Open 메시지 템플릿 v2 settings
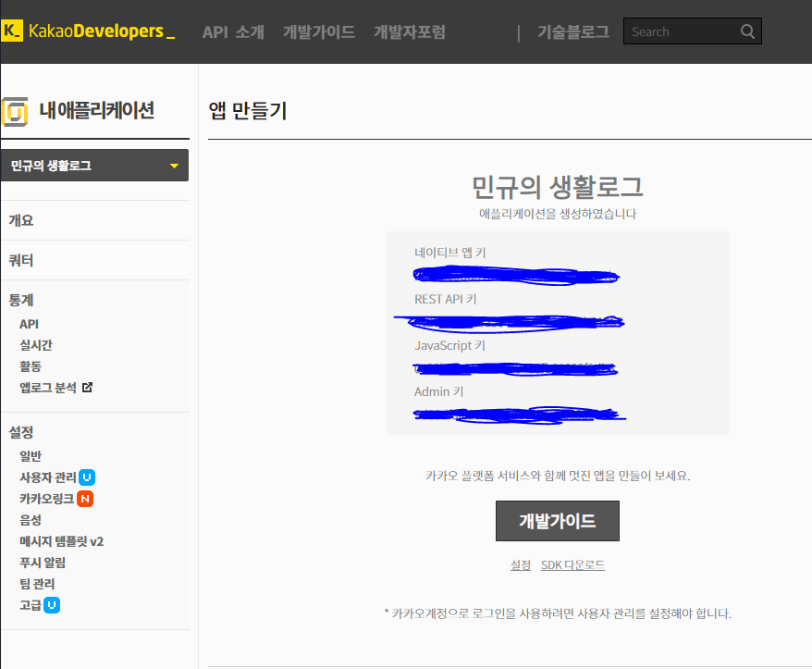 click(61, 541)
